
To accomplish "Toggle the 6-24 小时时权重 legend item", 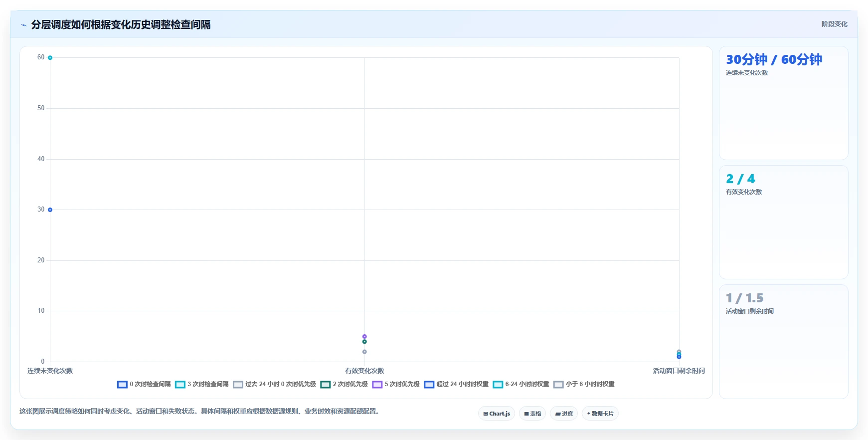I will (521, 384).
